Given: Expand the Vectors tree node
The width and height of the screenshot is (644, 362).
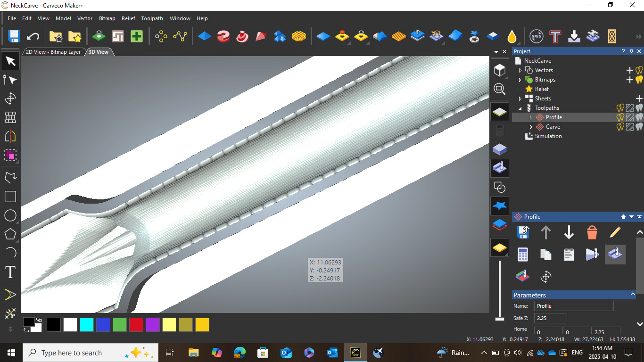Looking at the screenshot, I should pyautogui.click(x=520, y=70).
